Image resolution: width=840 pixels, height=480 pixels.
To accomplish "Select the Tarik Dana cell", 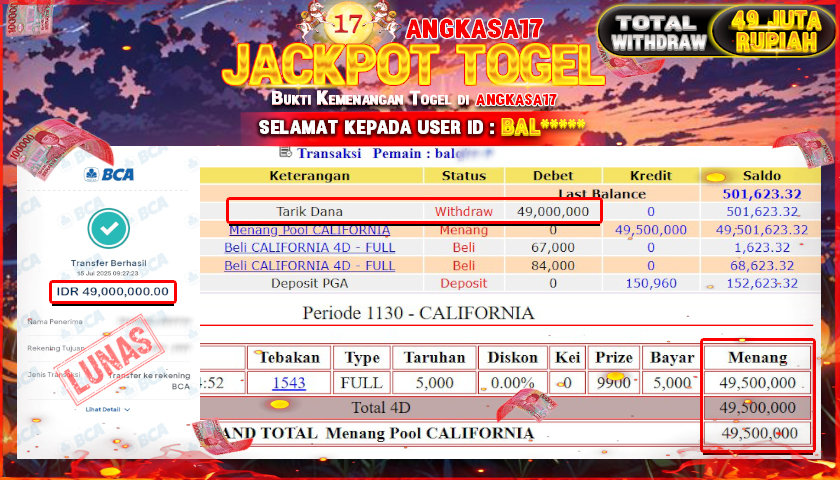I will point(310,212).
